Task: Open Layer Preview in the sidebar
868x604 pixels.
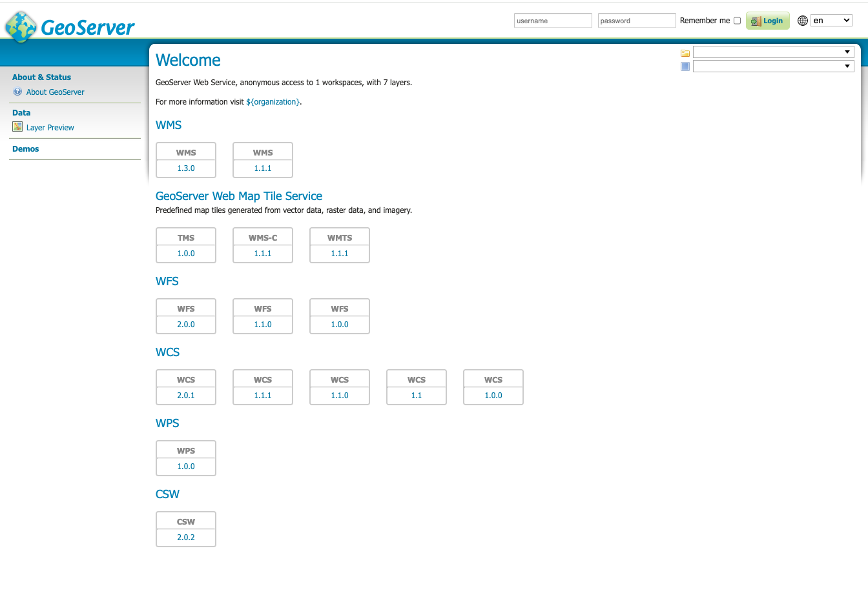Action: click(x=50, y=128)
